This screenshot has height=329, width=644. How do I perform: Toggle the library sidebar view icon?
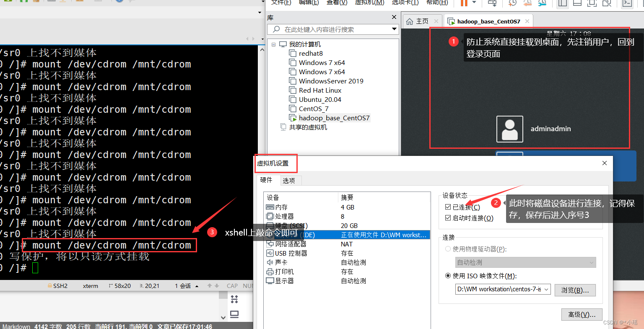coord(562,3)
